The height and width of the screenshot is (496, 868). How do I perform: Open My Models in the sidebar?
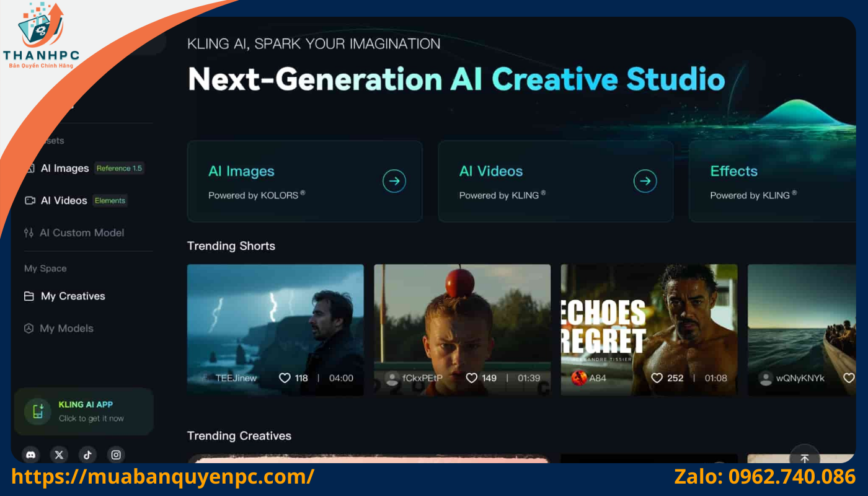(x=66, y=328)
